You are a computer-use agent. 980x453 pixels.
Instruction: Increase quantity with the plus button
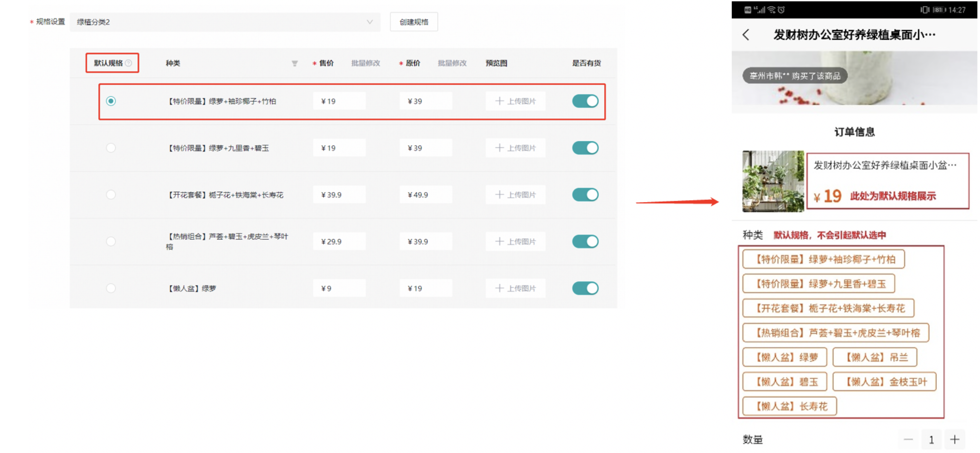(954, 439)
